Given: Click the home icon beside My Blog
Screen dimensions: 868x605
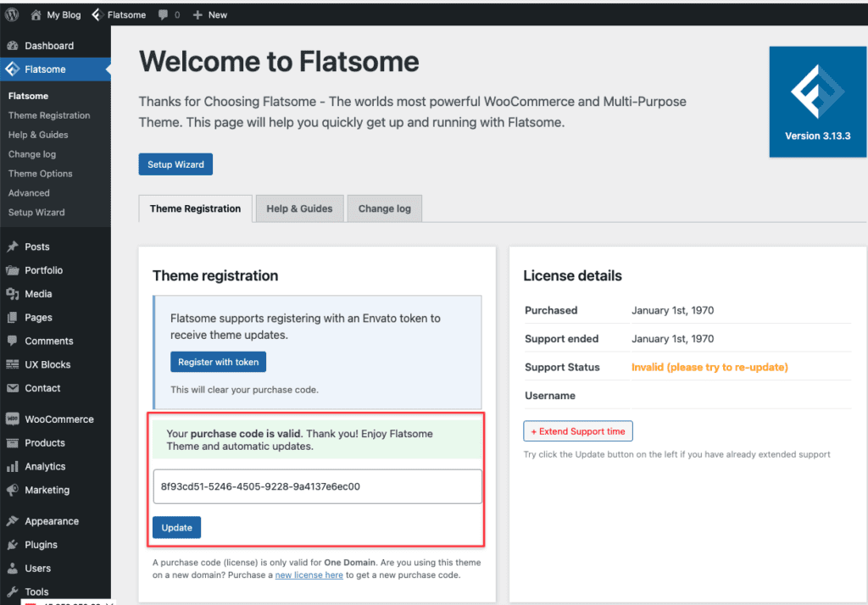Looking at the screenshot, I should (x=36, y=15).
